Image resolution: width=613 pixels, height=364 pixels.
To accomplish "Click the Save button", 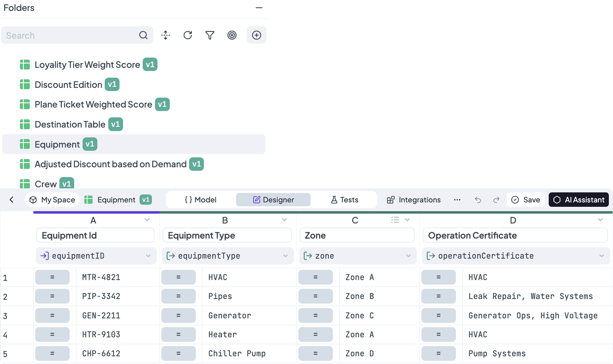I will pos(526,200).
